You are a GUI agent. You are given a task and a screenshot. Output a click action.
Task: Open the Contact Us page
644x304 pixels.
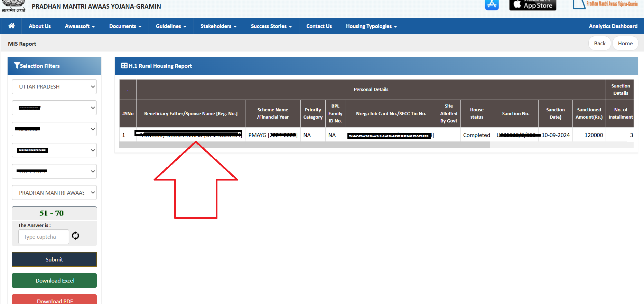click(x=319, y=26)
